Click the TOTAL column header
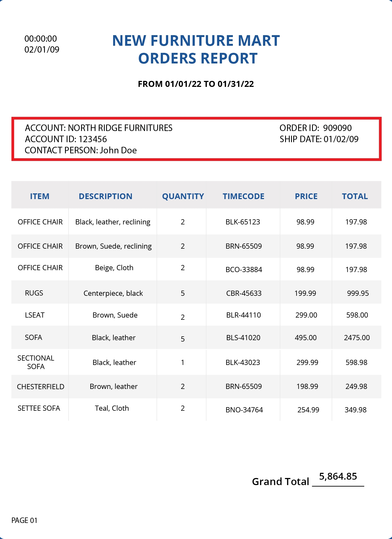This screenshot has height=539, width=392. click(x=355, y=196)
